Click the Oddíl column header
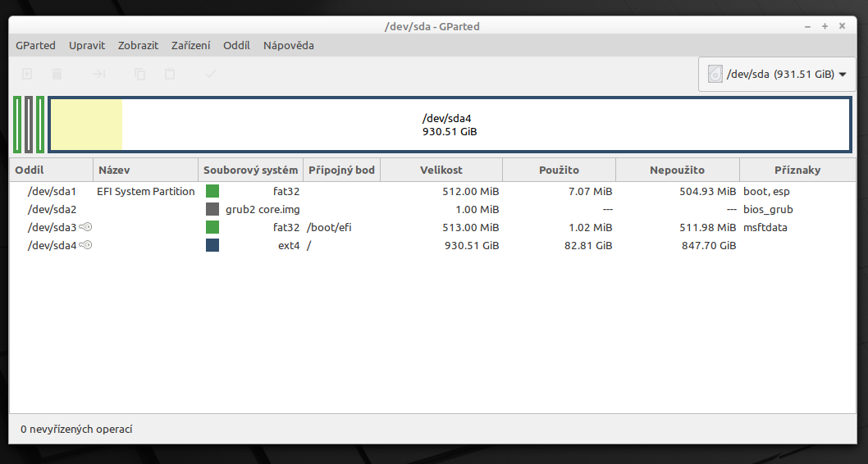 (52, 170)
